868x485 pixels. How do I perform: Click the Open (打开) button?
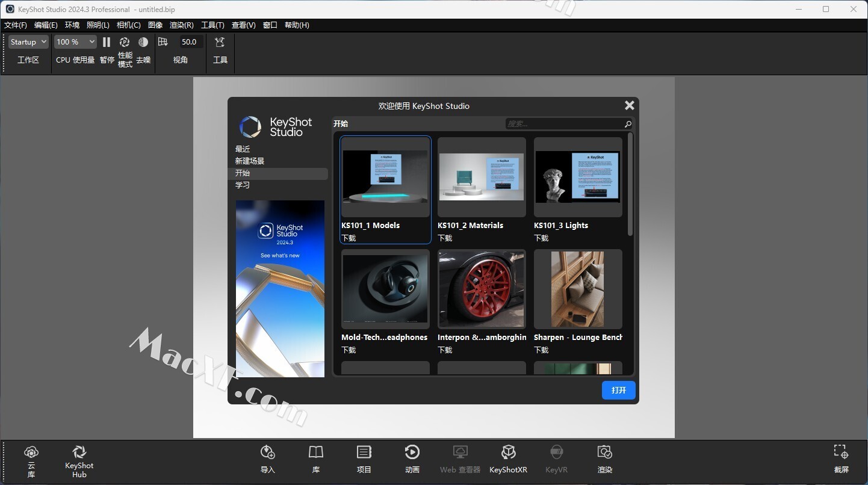[619, 390]
